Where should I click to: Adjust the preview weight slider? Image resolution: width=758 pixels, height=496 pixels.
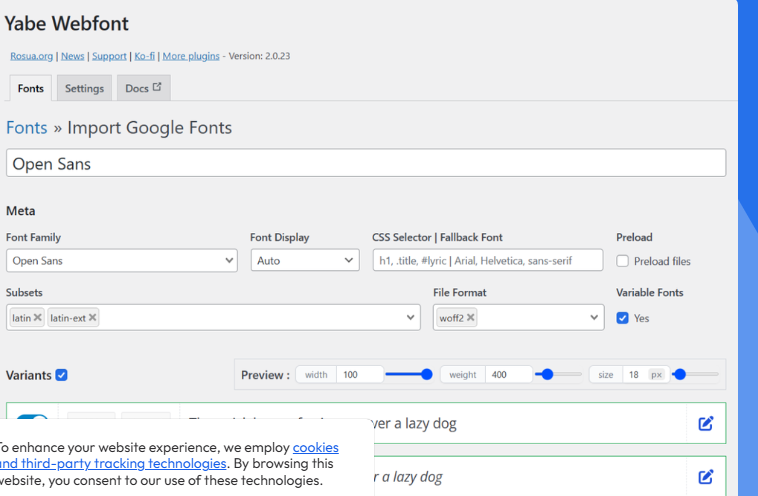tap(558, 374)
